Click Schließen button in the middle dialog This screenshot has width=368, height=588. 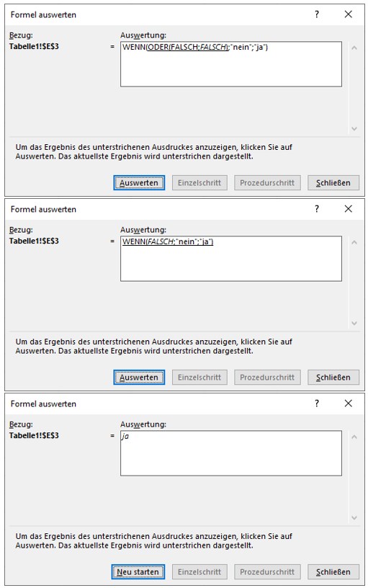click(333, 378)
